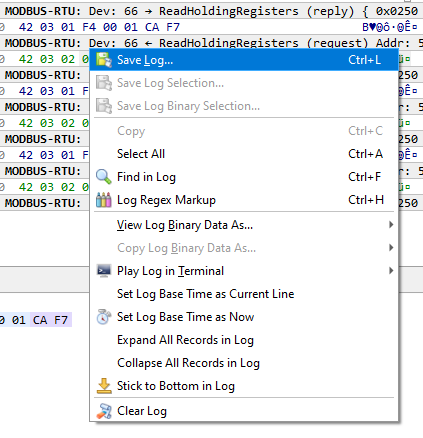The image size is (423, 438).
Task: Expand the Copy Log Binary Data As arrow
Action: [x=391, y=248]
